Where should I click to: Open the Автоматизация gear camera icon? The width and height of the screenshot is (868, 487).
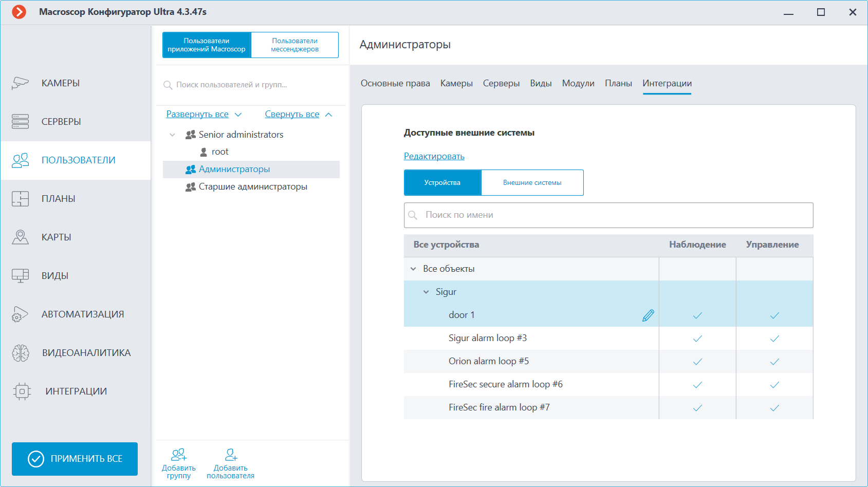[x=20, y=314]
